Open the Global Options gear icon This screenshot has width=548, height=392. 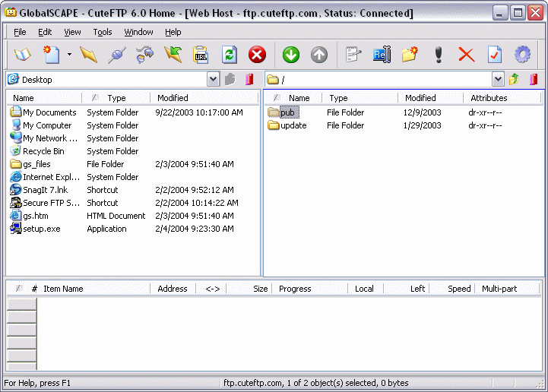(x=522, y=55)
